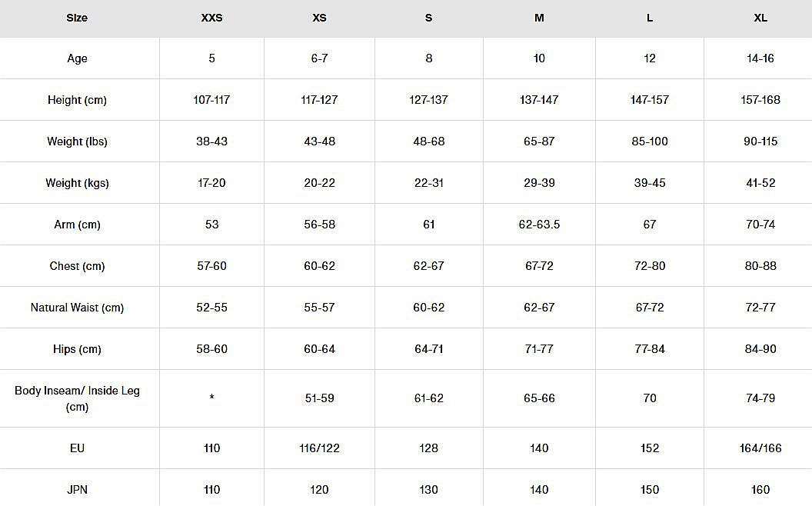Click the XXS column header

[211, 18]
